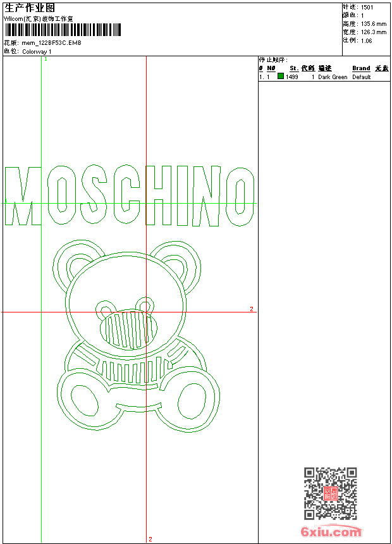The width and height of the screenshot is (392, 544).
Task: Click the barcode under the worksheet title
Action: (63, 30)
